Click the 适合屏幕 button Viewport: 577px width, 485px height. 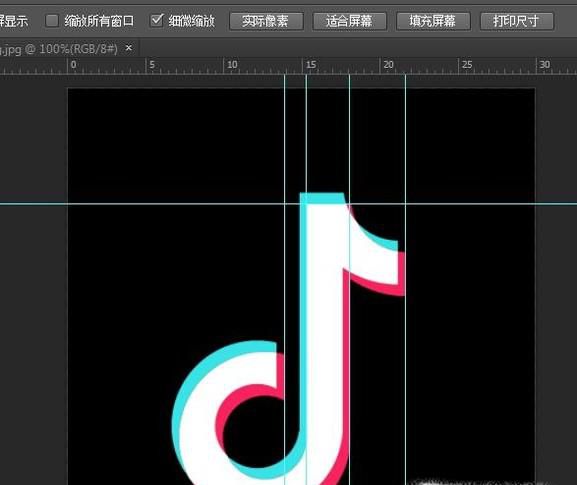point(350,21)
